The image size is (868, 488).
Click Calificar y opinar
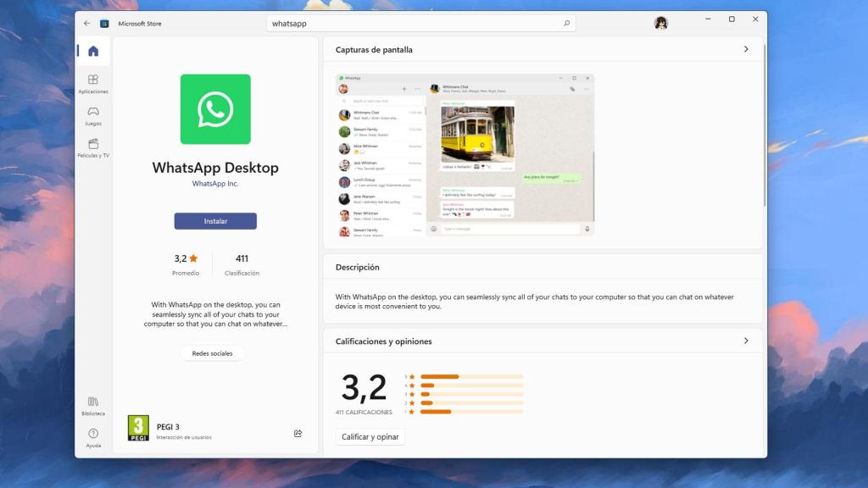point(370,435)
